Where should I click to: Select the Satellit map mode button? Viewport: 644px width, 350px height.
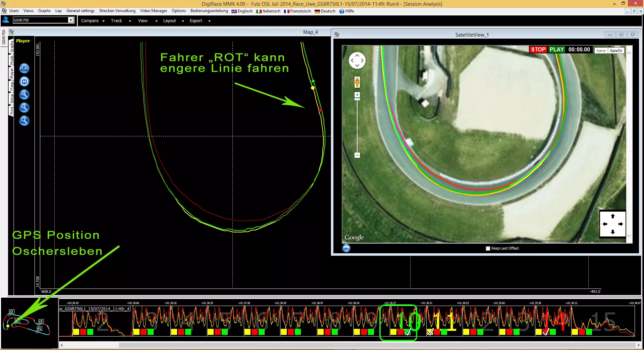(x=616, y=51)
